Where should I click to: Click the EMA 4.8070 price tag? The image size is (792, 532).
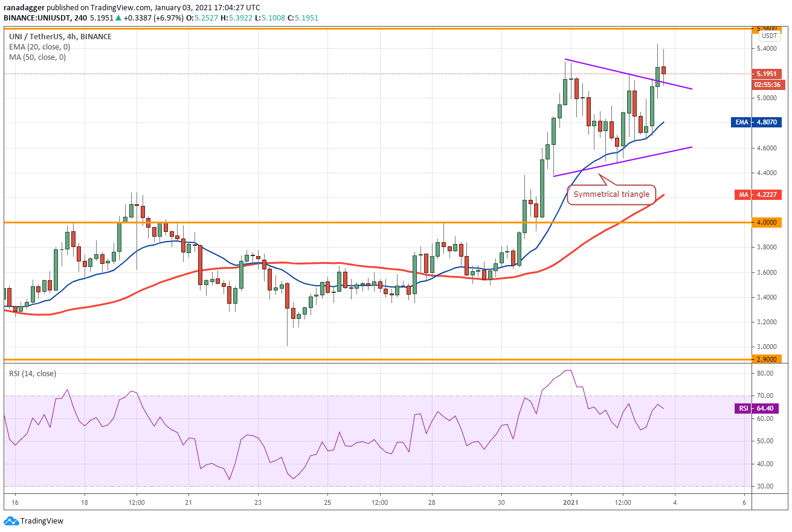758,122
